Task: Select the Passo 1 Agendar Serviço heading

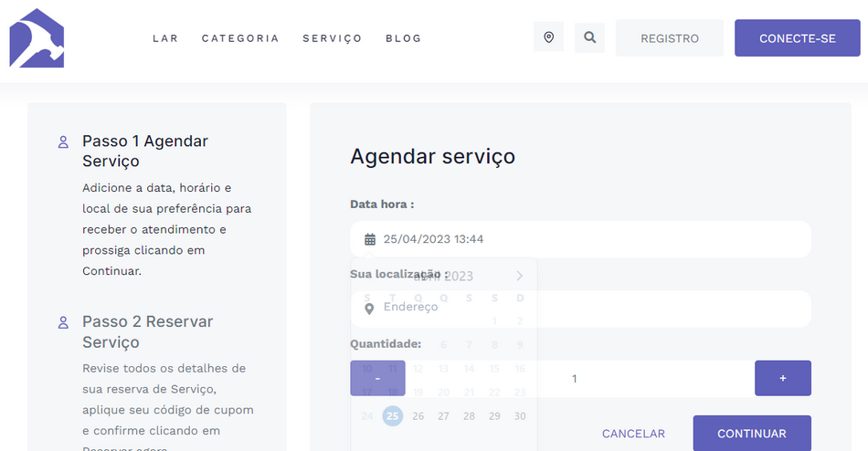Action: pyautogui.click(x=145, y=151)
